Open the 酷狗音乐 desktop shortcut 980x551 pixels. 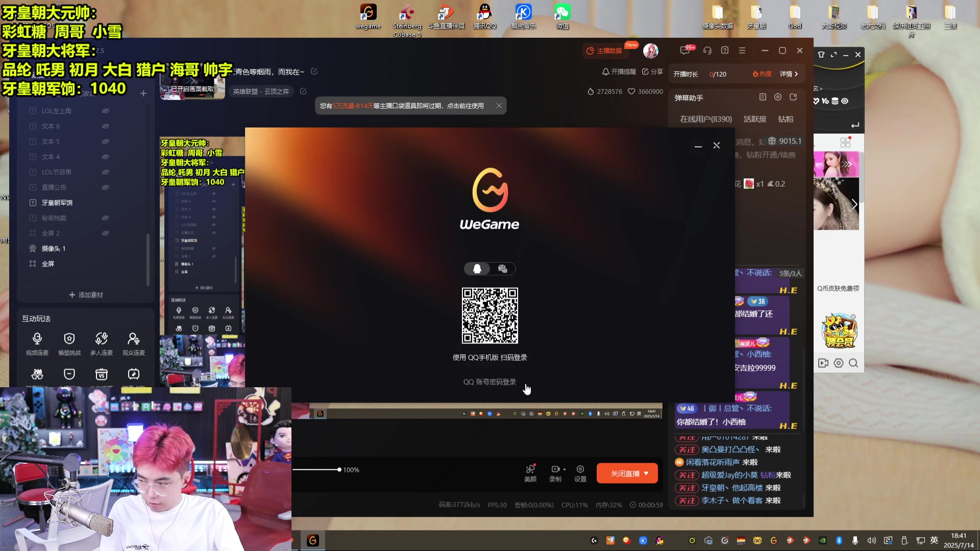click(x=523, y=17)
